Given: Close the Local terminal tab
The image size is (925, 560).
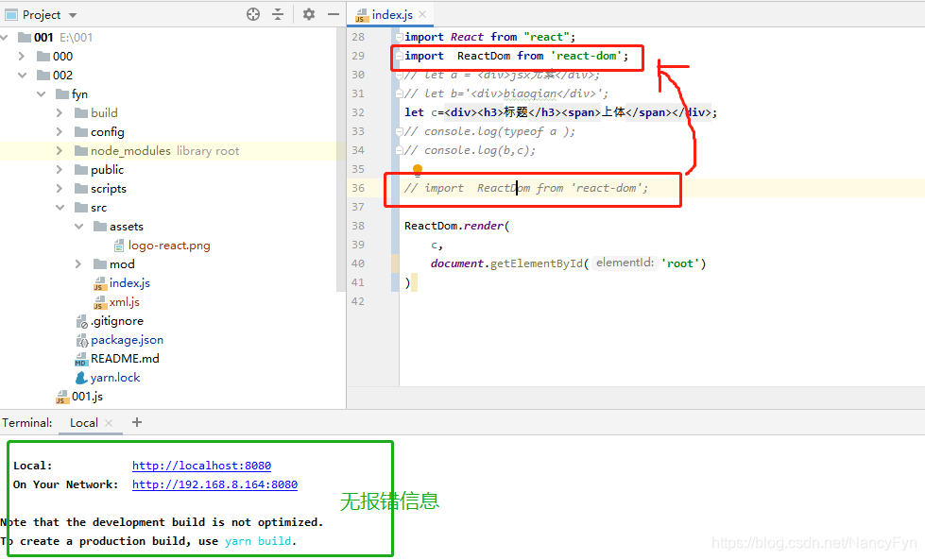Looking at the screenshot, I should 109,423.
